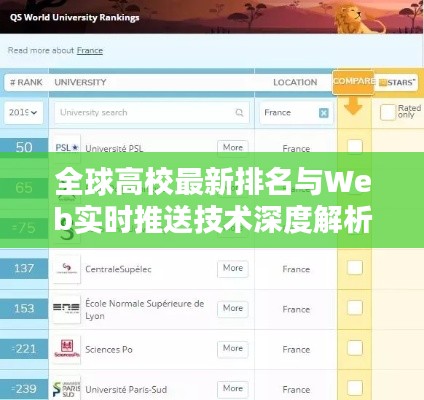Click the rank 137 cell
The height and width of the screenshot is (400, 424).
pos(24,269)
